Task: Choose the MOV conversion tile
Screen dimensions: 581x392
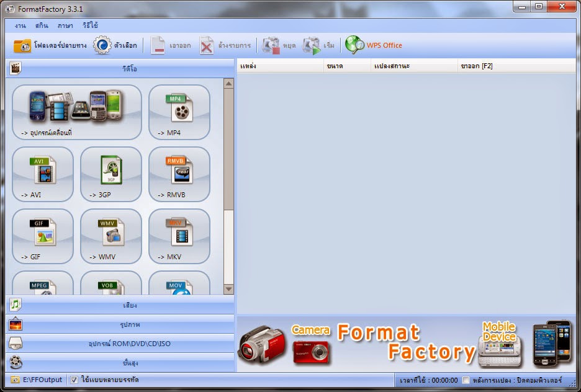Action: point(179,283)
